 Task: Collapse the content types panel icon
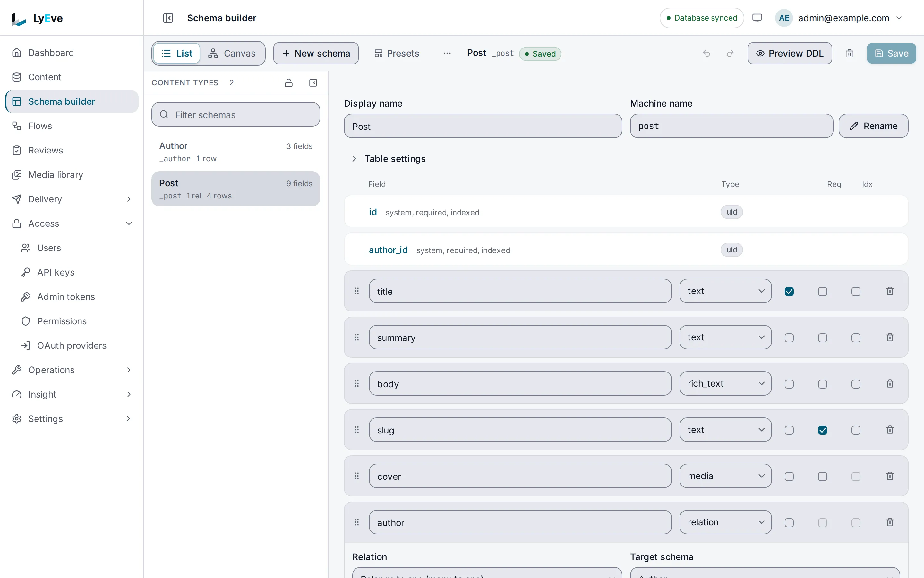313,83
